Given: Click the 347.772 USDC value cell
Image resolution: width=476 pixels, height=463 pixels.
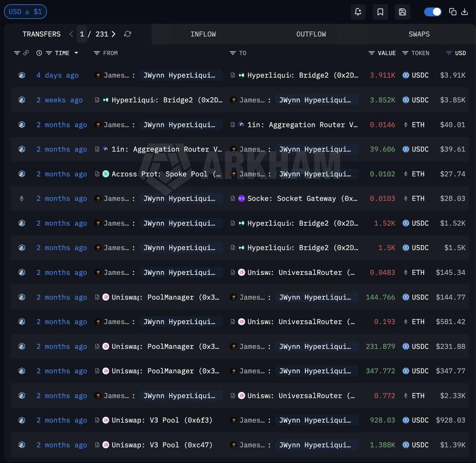Looking at the screenshot, I should pyautogui.click(x=380, y=371).
